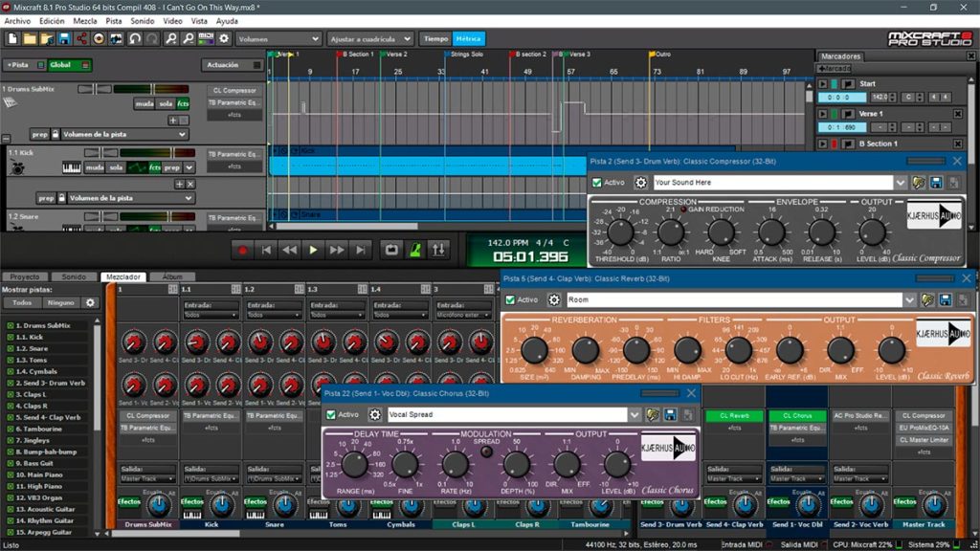Open the Volumen dropdown in toolbar
The image size is (980, 551).
[278, 38]
